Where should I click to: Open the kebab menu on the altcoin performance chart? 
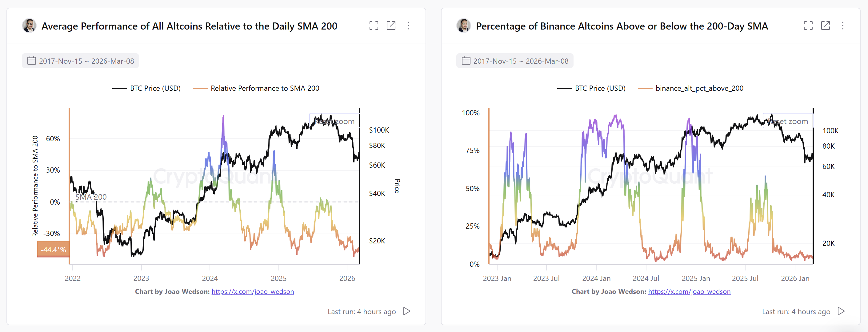(408, 26)
